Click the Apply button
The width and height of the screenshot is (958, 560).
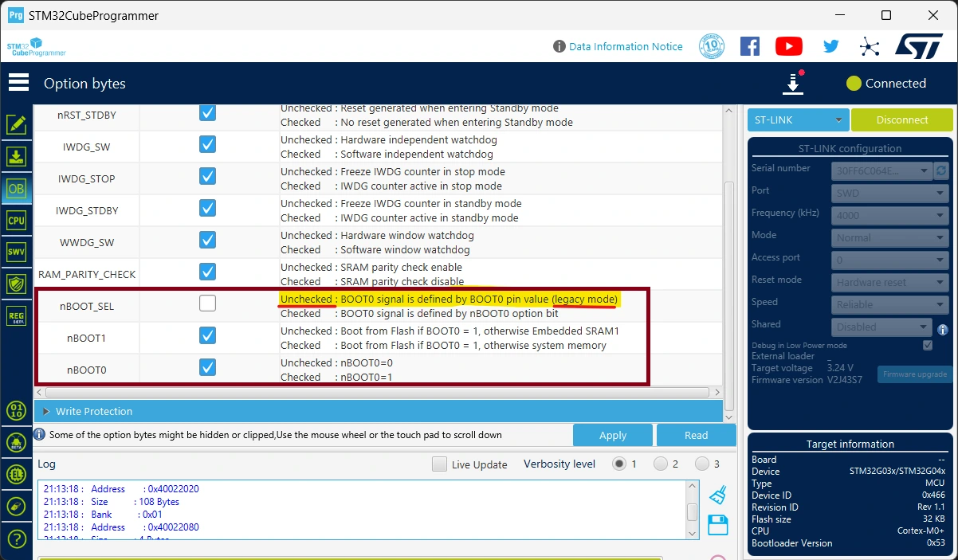[x=613, y=435]
